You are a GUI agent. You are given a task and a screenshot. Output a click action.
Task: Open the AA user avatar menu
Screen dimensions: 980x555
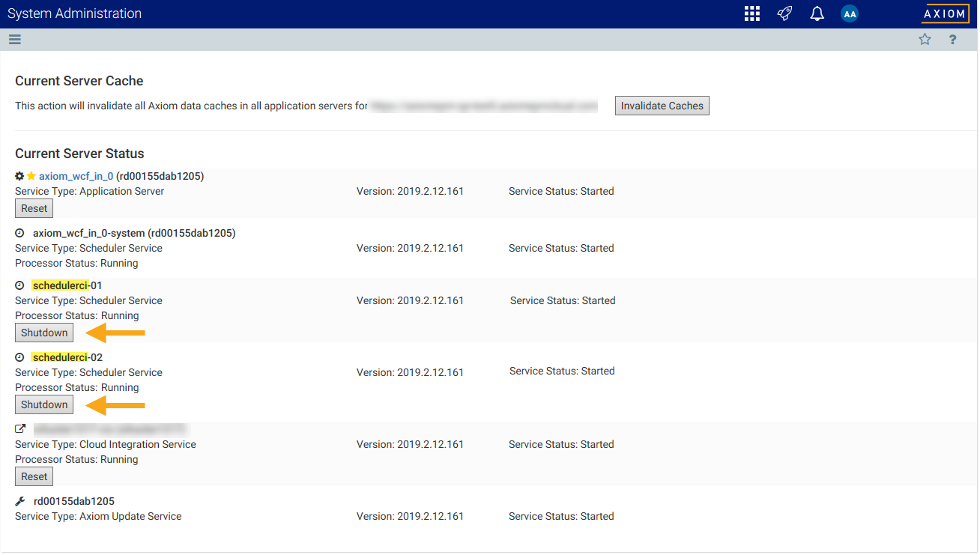click(x=849, y=13)
